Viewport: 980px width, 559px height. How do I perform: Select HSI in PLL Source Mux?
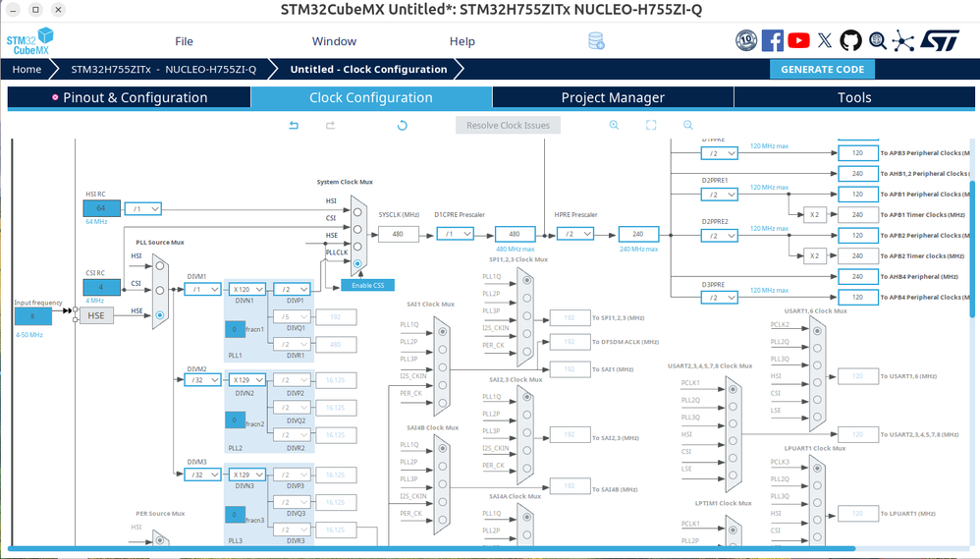pyautogui.click(x=160, y=265)
